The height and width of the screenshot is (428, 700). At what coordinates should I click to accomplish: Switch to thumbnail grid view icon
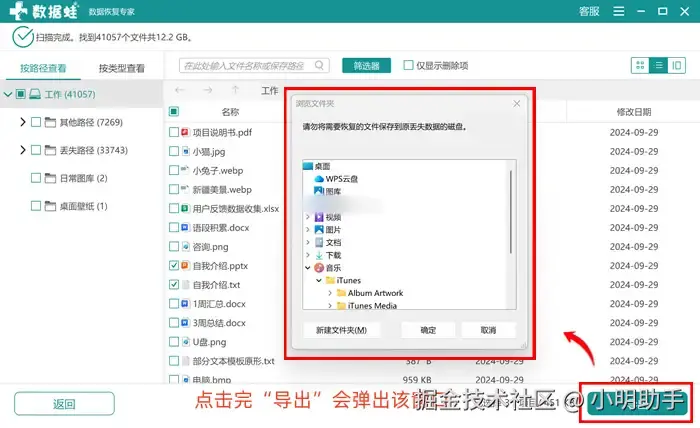[640, 66]
